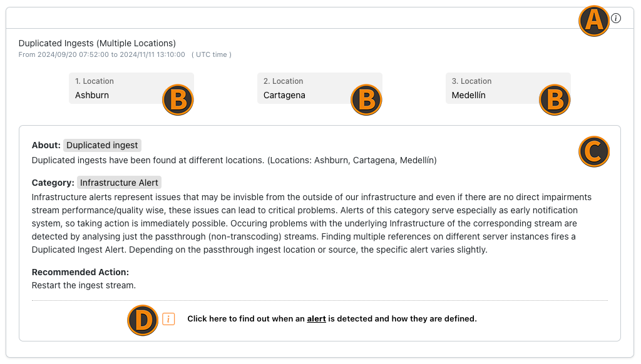Click the orange info icon beside alert help text
Screen dimensions: 641x364
point(168,318)
